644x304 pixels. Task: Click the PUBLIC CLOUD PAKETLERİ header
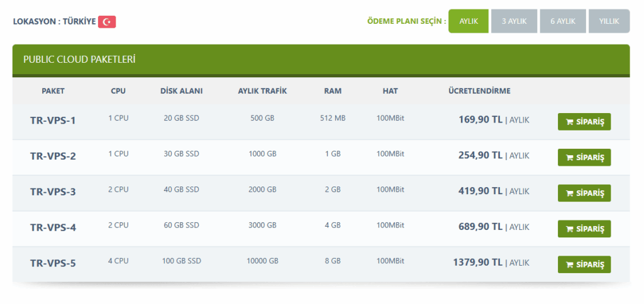coord(80,60)
